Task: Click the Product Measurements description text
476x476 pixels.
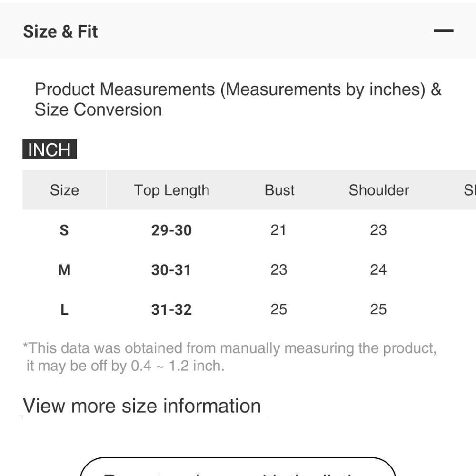Action: coord(238,99)
